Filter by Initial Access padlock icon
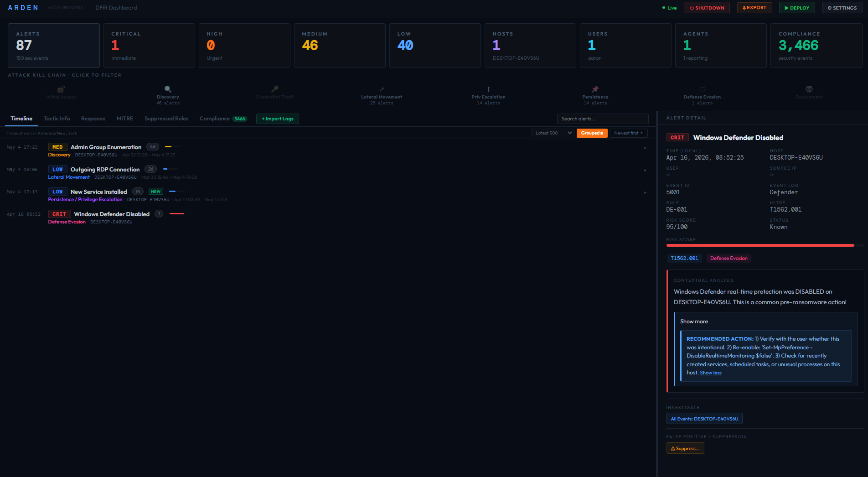The width and height of the screenshot is (868, 477). click(61, 89)
